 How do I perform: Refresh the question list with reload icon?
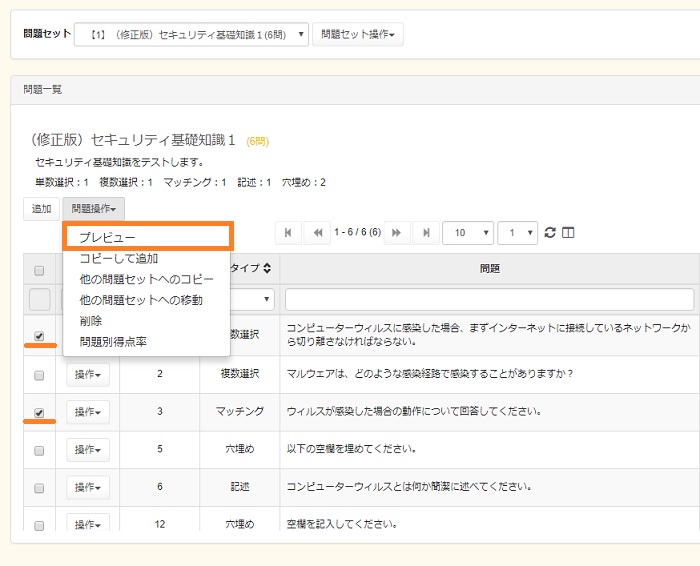click(550, 233)
